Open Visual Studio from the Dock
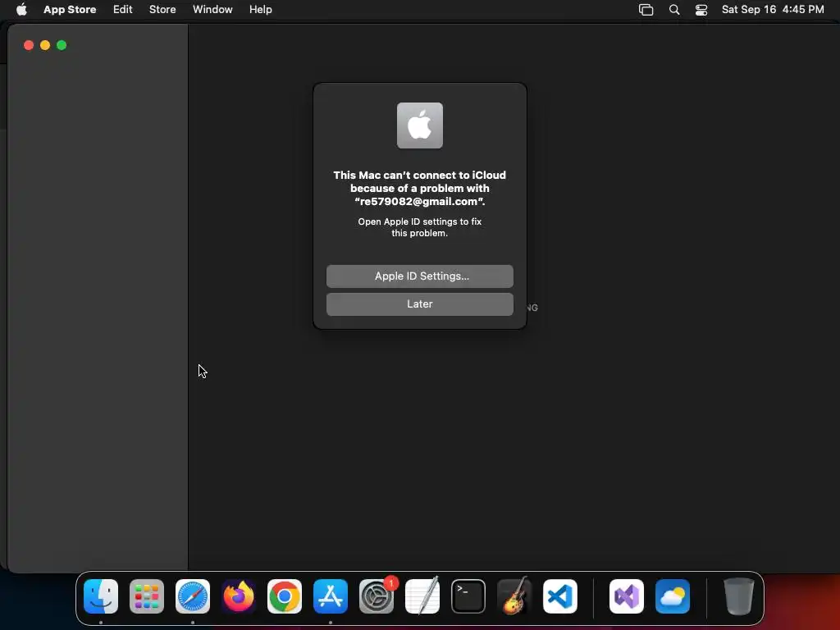 click(626, 596)
